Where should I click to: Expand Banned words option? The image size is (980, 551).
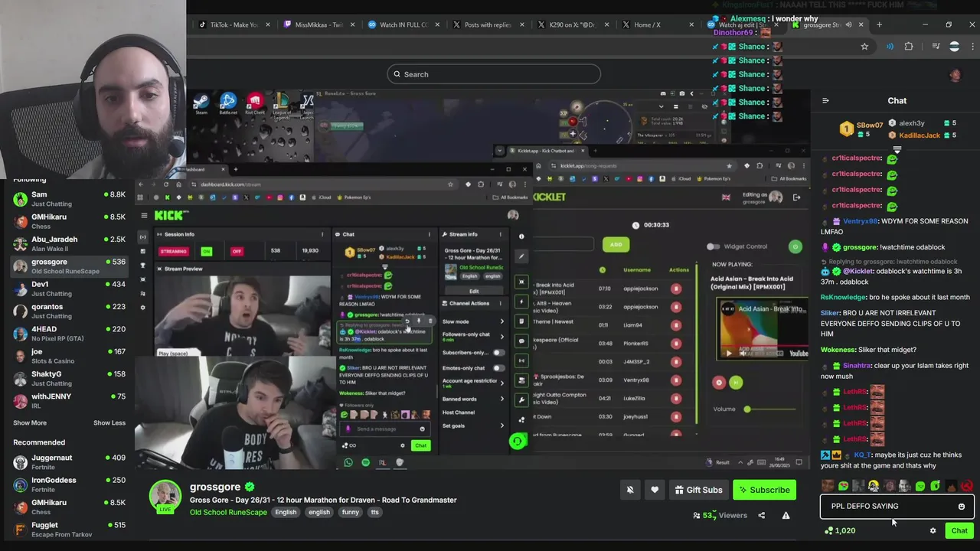(473, 399)
